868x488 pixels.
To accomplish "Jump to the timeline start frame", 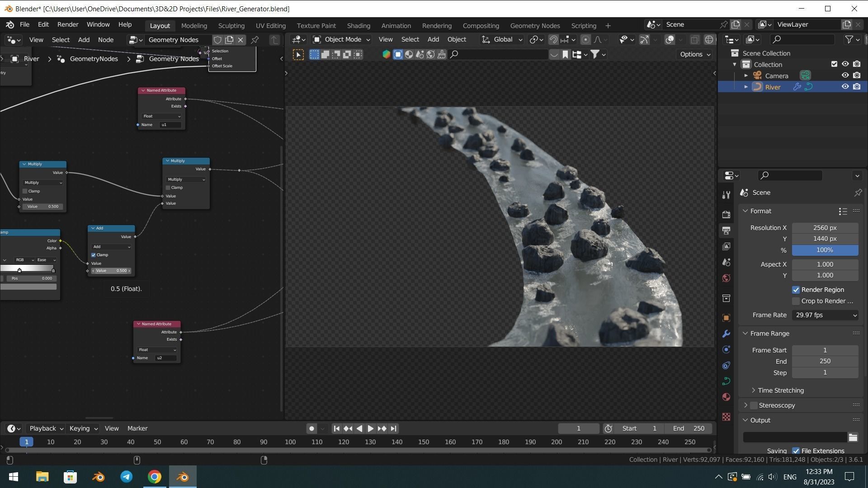I will pyautogui.click(x=336, y=428).
